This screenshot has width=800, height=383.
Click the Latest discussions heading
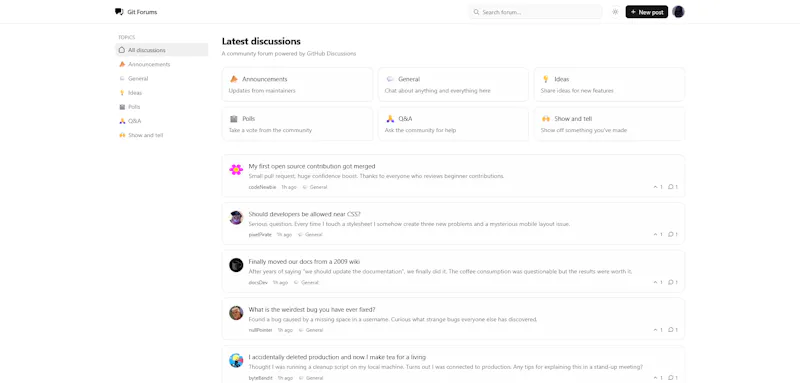tap(261, 41)
